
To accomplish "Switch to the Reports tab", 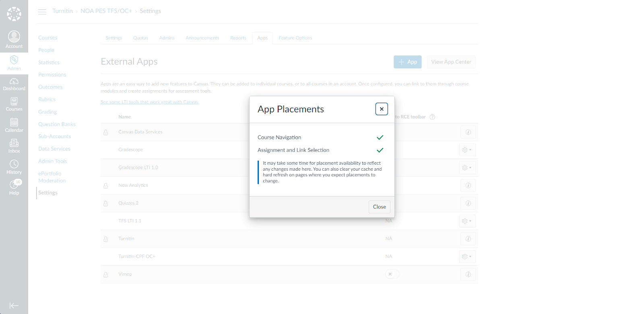I will 238,38.
